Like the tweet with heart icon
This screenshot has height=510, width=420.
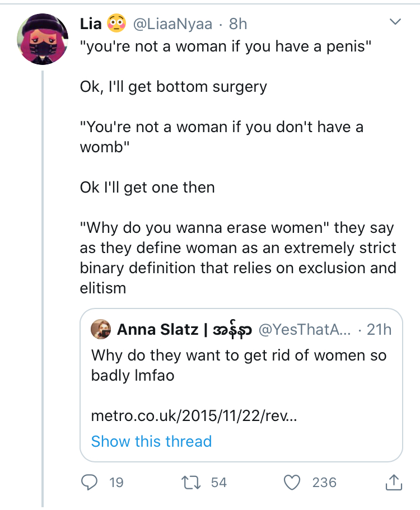(x=292, y=483)
